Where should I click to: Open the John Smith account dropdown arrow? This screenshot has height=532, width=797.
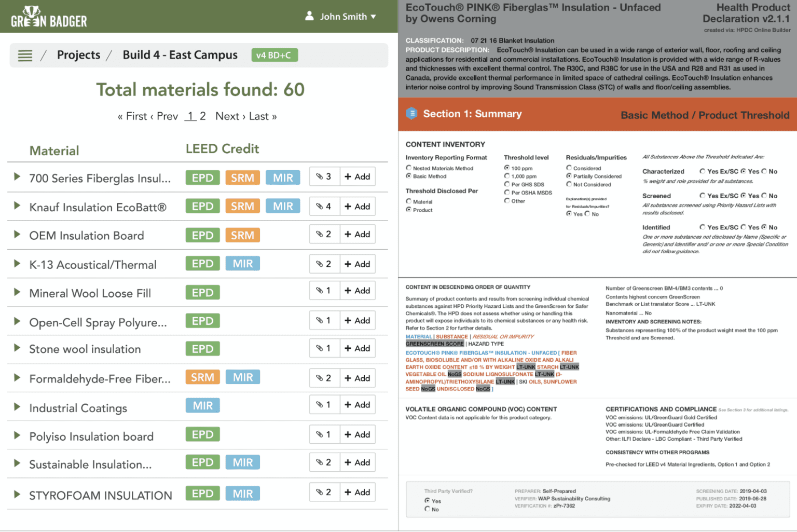[373, 17]
